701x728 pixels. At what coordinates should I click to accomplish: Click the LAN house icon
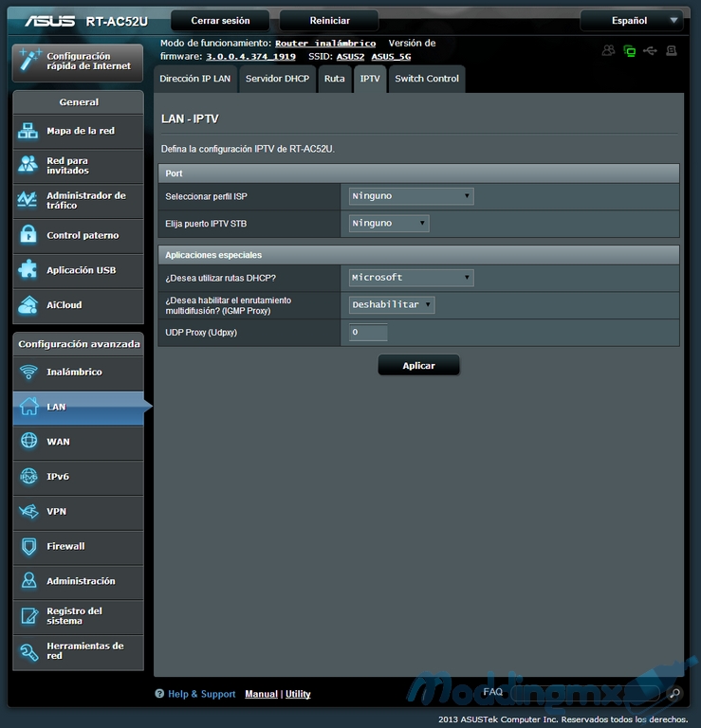pos(28,407)
